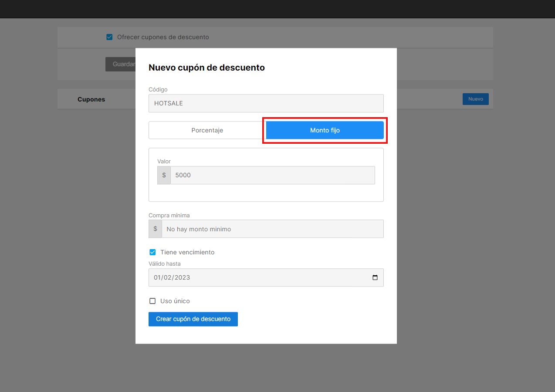Focus the Código field containing HOTSALE
The height and width of the screenshot is (392, 555).
266,104
